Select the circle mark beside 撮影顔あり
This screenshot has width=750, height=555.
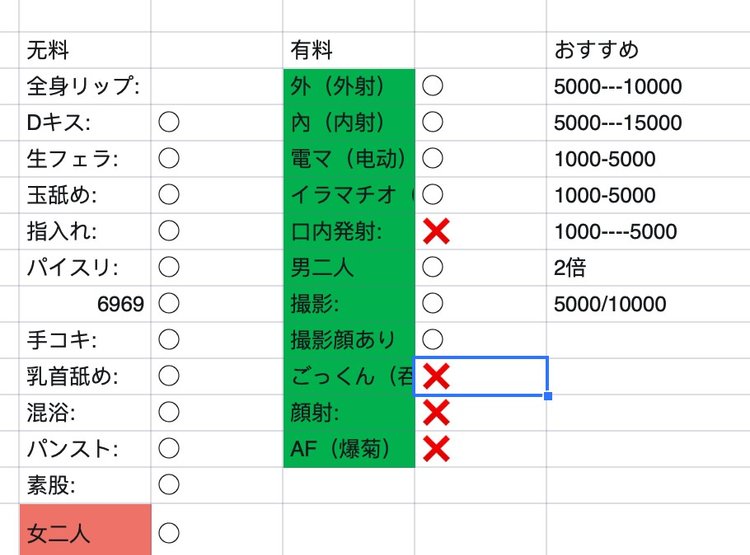click(432, 340)
